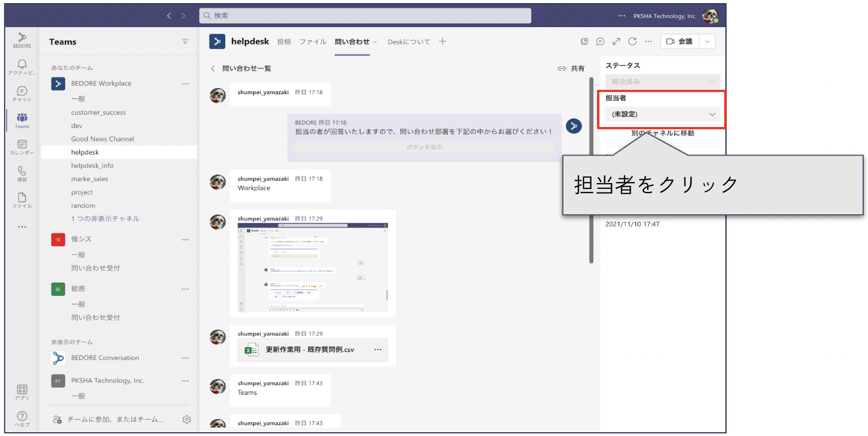868x436 pixels.
Task: Open the screenshot image attachment
Action: (312, 268)
